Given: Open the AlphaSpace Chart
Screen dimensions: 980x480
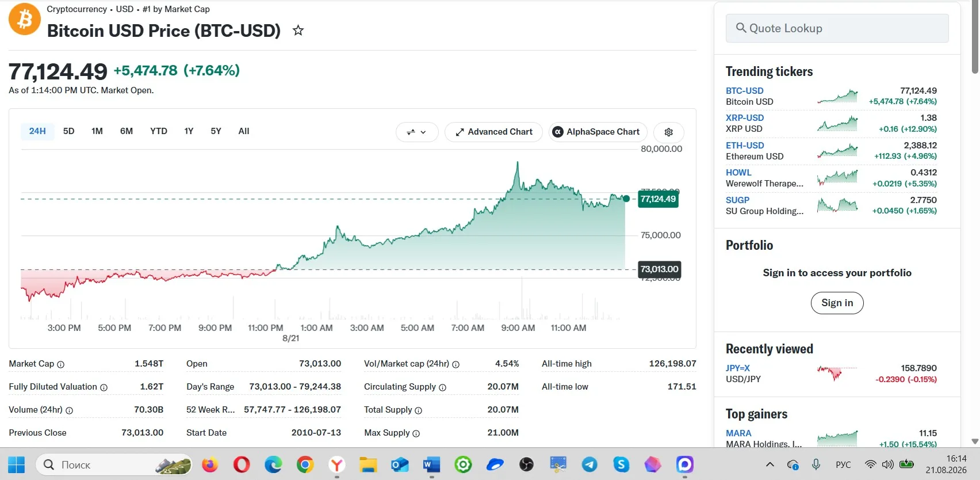Looking at the screenshot, I should pos(598,132).
